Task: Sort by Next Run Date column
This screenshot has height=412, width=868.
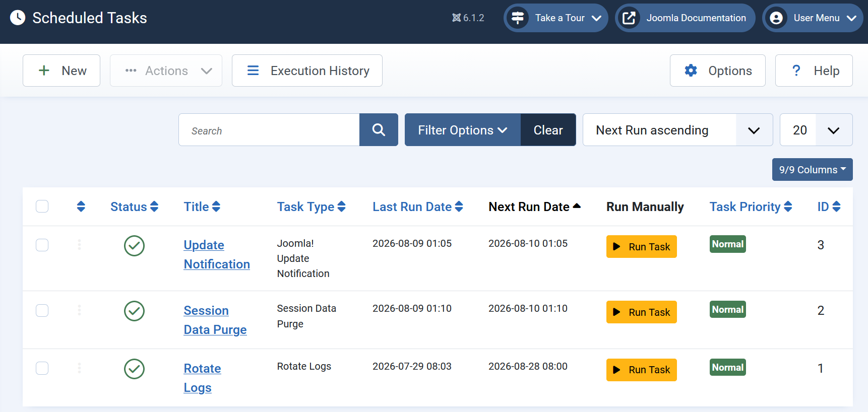Action: [x=534, y=207]
